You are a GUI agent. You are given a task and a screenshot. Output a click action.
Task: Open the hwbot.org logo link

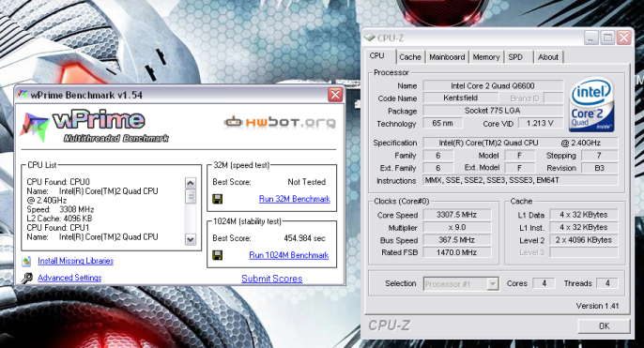280,122
